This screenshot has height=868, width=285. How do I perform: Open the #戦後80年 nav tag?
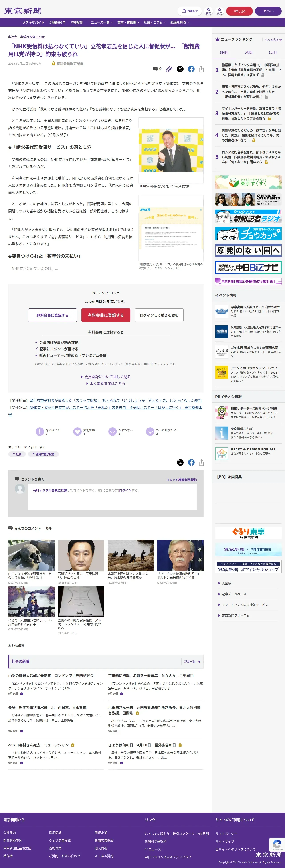coord(57,22)
